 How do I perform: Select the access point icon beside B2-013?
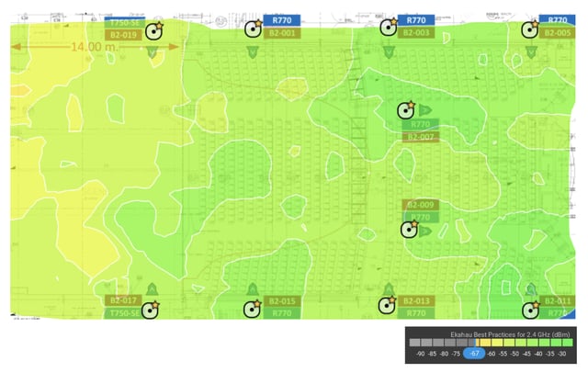pos(387,306)
